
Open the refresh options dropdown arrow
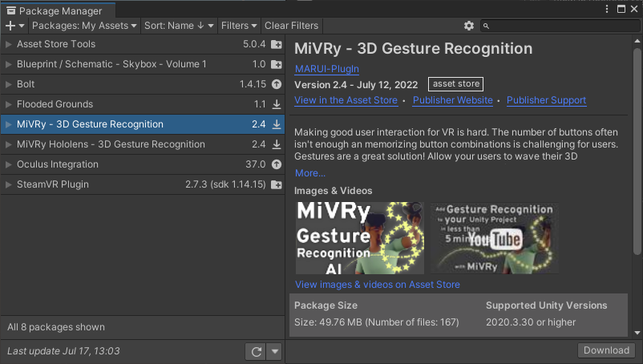tap(274, 352)
